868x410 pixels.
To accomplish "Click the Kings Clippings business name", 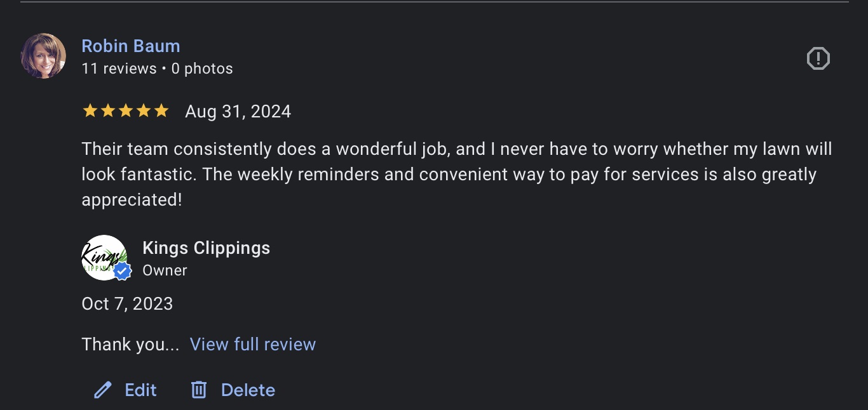I will point(206,248).
